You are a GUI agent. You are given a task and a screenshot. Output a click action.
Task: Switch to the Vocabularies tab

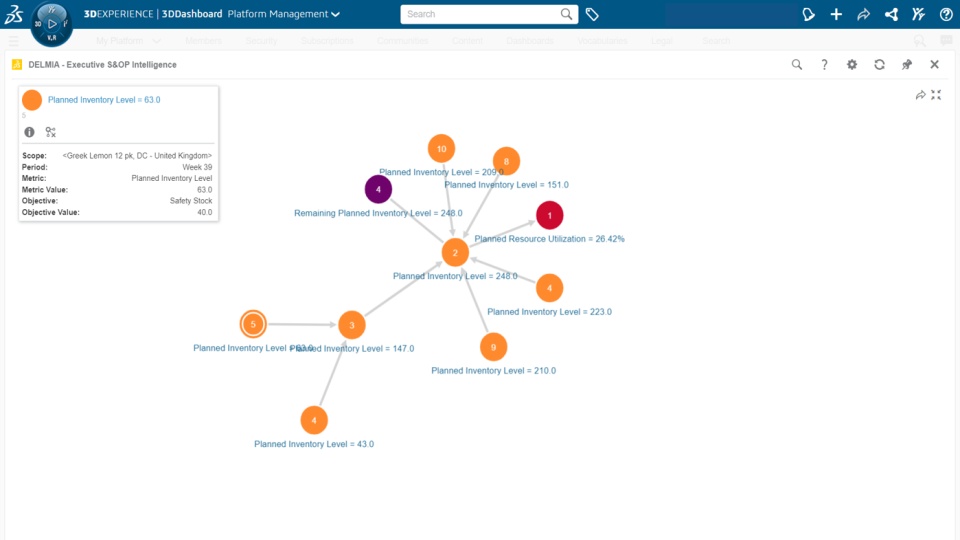tap(602, 40)
